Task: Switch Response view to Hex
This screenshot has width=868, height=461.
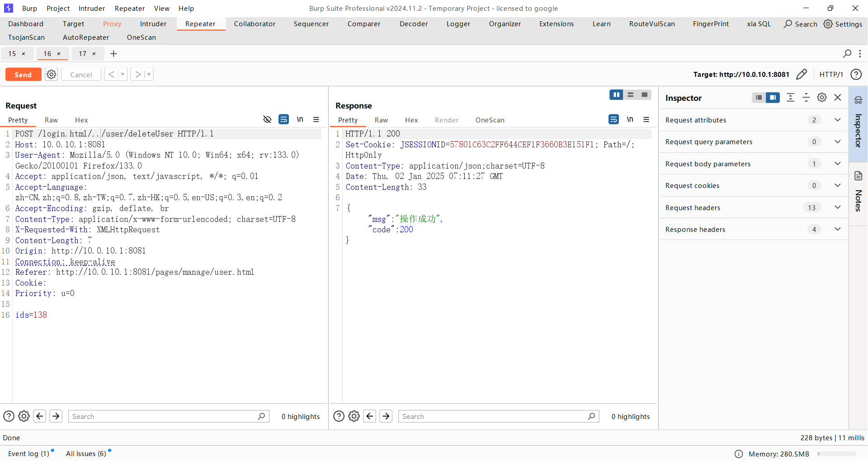Action: click(411, 120)
